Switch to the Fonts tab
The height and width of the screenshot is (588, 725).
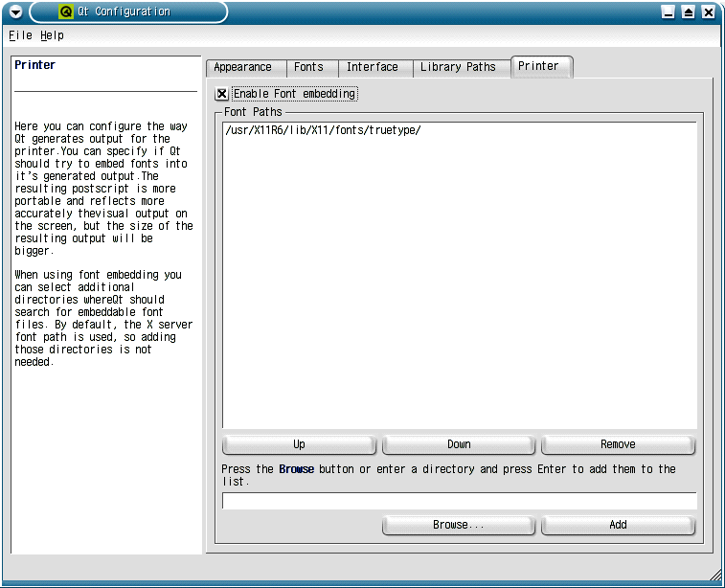point(308,67)
